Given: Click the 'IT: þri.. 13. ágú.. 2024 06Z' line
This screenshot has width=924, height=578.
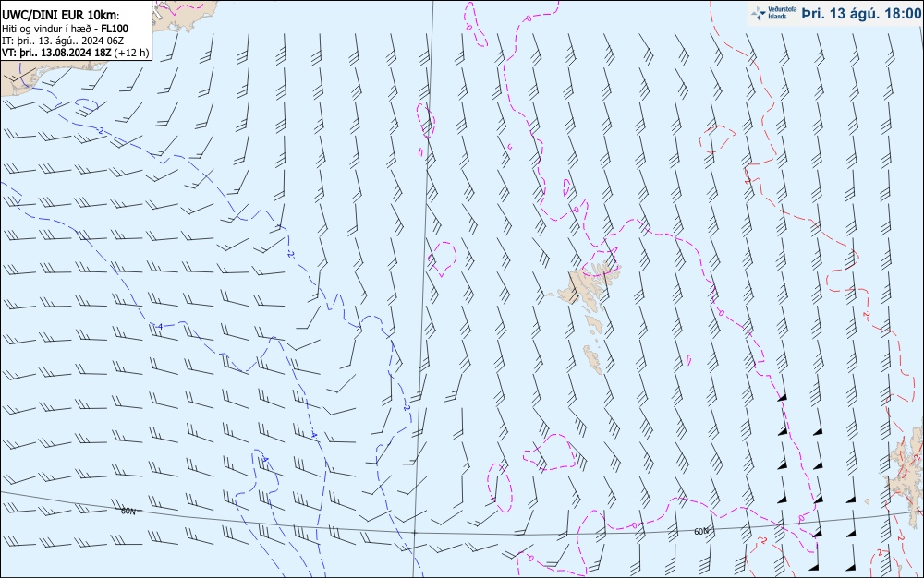Looking at the screenshot, I should tap(63, 41).
